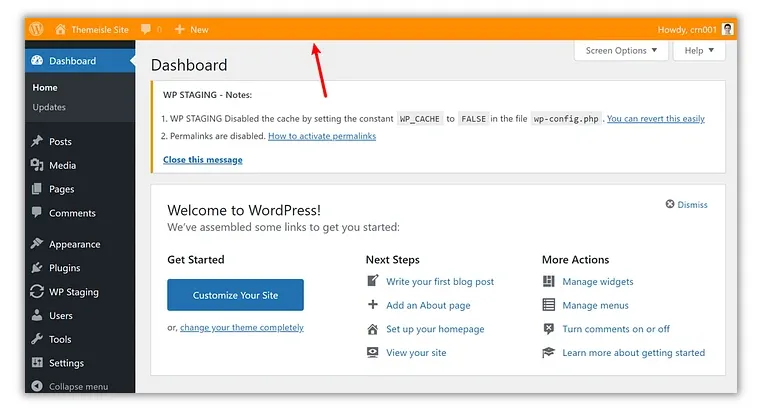Click the Collapse menu arrow icon
Screen dimensions: 765x409
[x=37, y=386]
